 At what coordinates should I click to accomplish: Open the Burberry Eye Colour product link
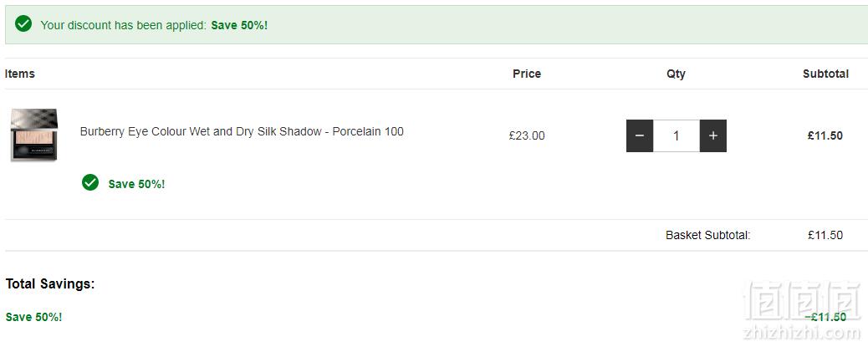(242, 132)
